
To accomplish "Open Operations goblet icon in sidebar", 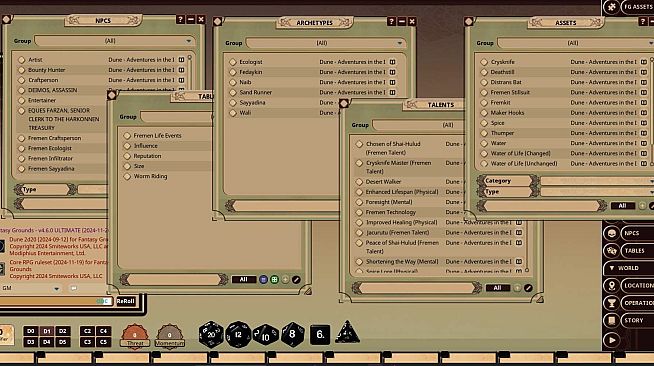I will pos(611,303).
